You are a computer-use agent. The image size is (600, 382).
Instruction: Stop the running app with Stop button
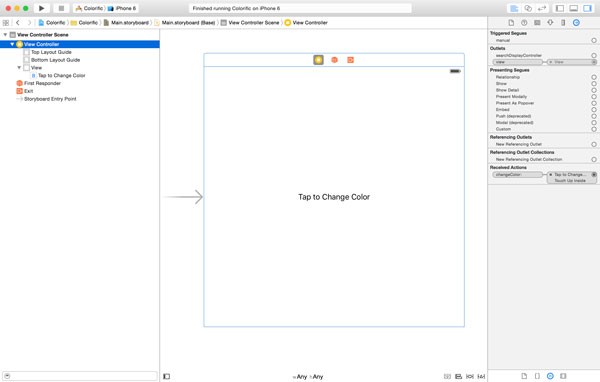point(61,8)
